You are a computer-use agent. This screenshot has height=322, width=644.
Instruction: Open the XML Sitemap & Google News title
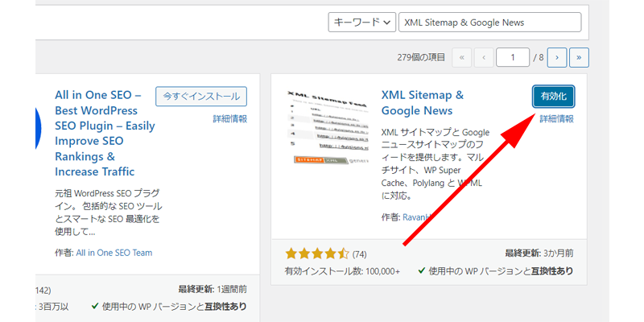pyautogui.click(x=423, y=103)
